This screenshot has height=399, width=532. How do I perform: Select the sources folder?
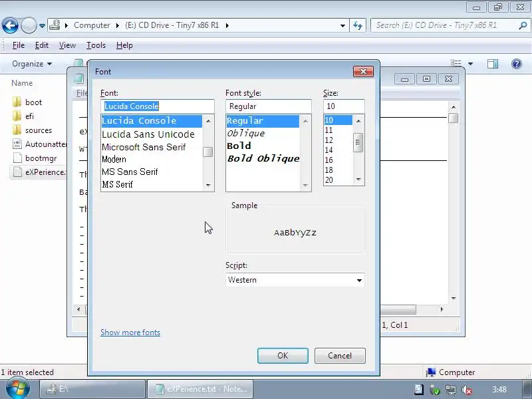coord(32,130)
